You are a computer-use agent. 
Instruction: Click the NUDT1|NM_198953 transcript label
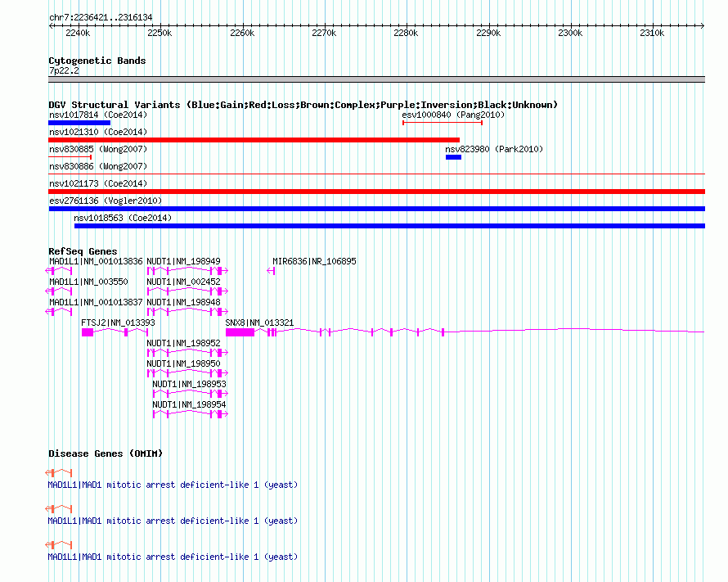[189, 384]
